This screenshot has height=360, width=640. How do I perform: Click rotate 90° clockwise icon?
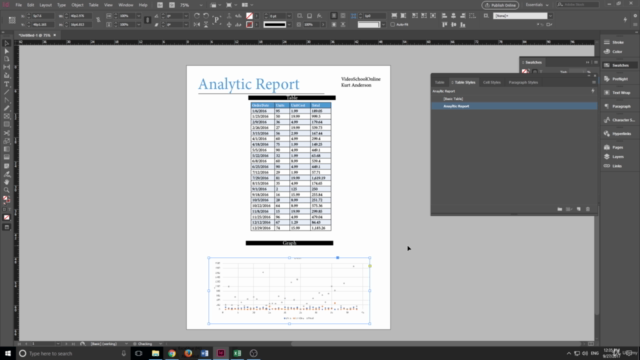[x=197, y=16]
